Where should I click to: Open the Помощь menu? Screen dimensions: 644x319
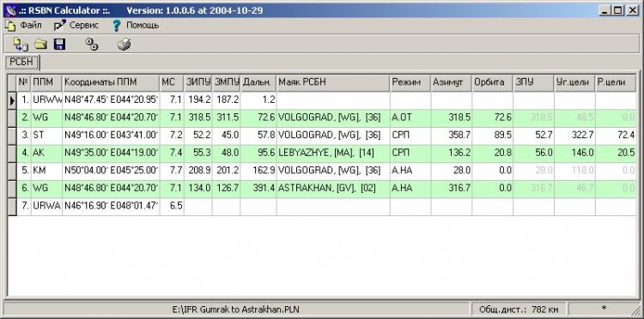(x=135, y=26)
